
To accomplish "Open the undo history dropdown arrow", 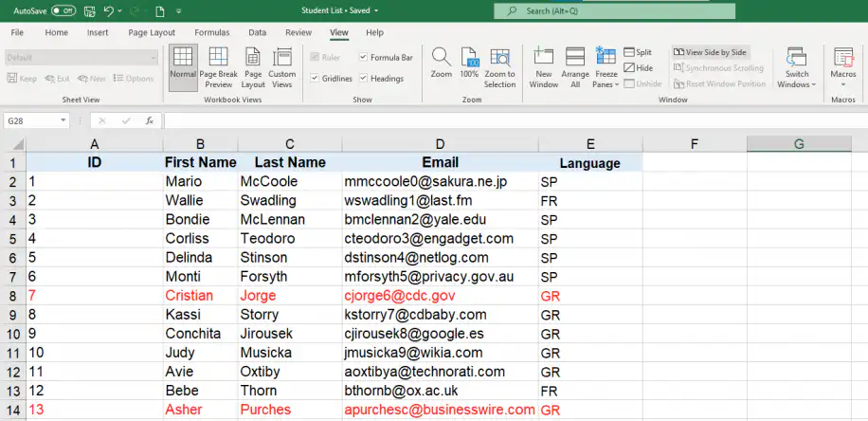I will tap(119, 11).
